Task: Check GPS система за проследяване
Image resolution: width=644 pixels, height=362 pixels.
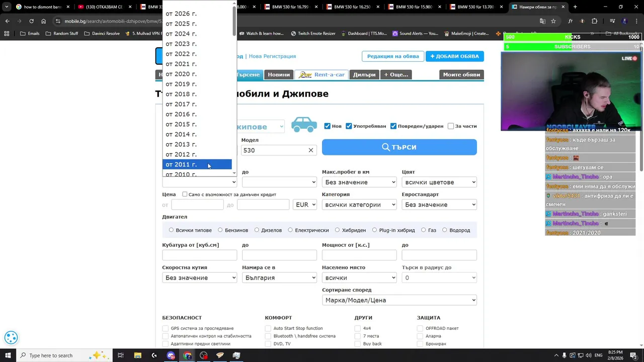Action: (165, 328)
